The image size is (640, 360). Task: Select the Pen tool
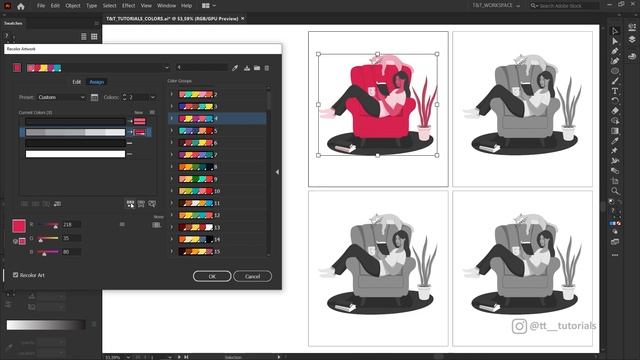coord(615,51)
